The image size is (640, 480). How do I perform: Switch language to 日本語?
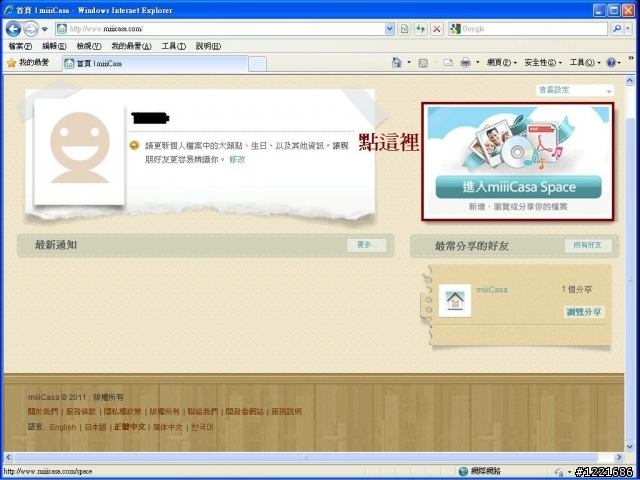pos(95,427)
